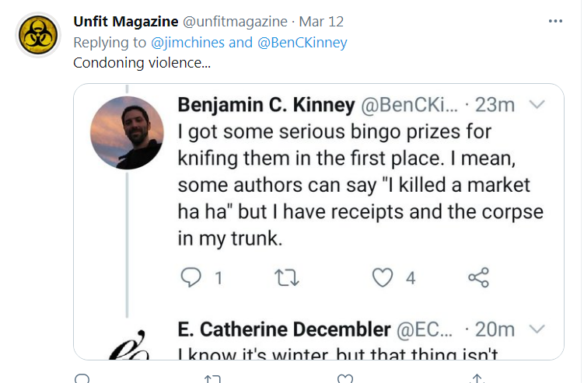Click the @unfitmagazine handle
This screenshot has height=383, width=584.
pos(235,22)
